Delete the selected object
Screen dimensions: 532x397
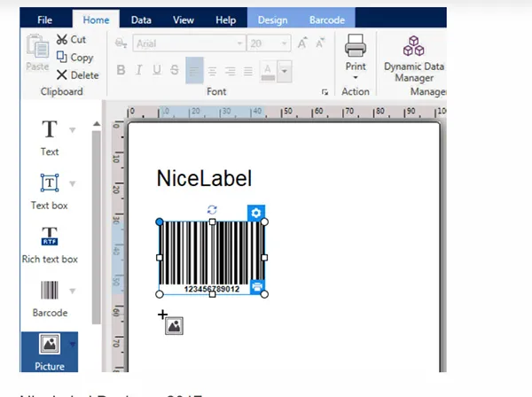tap(77, 75)
